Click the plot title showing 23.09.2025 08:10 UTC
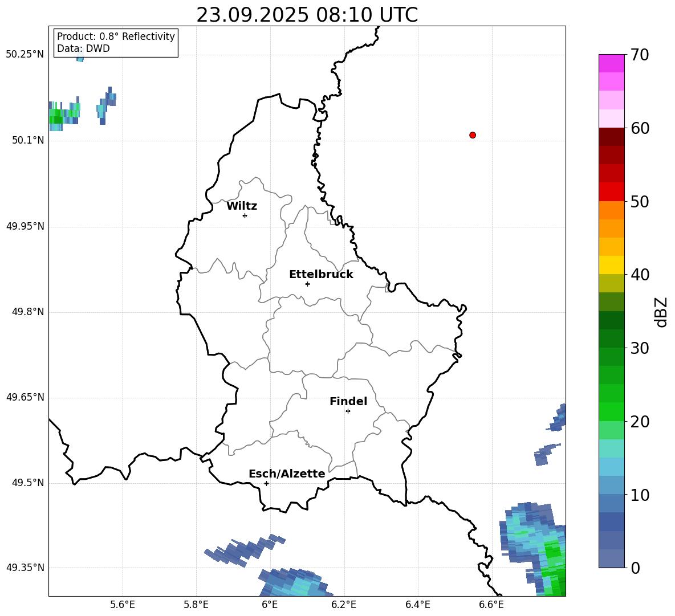Image resolution: width=675 pixels, height=616 pixels. click(x=307, y=15)
